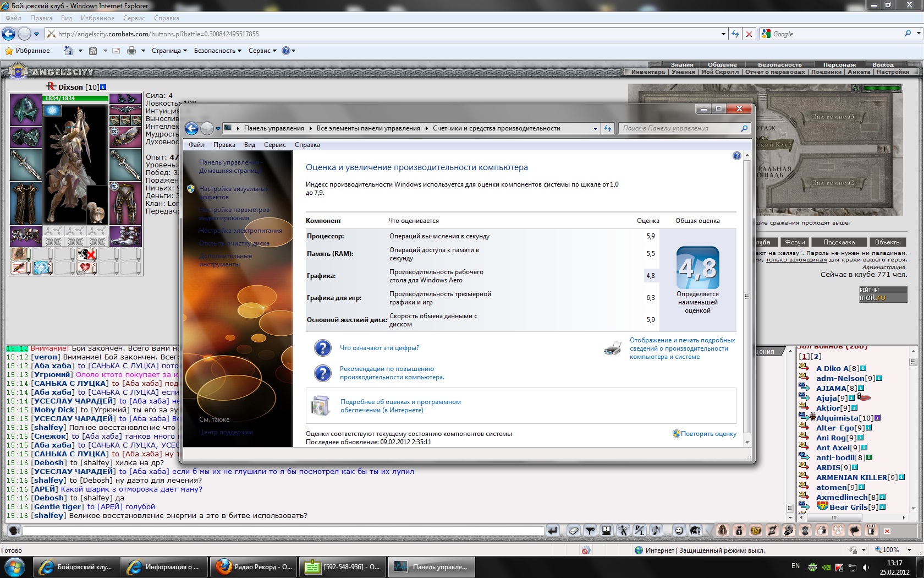Click the filter funnel icon in chat toolbar

(x=590, y=531)
